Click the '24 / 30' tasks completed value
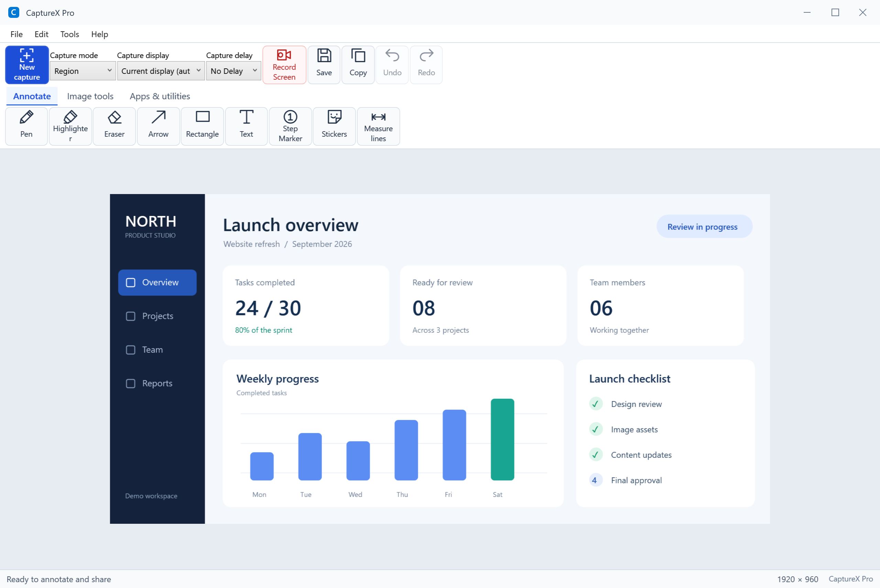 click(268, 308)
